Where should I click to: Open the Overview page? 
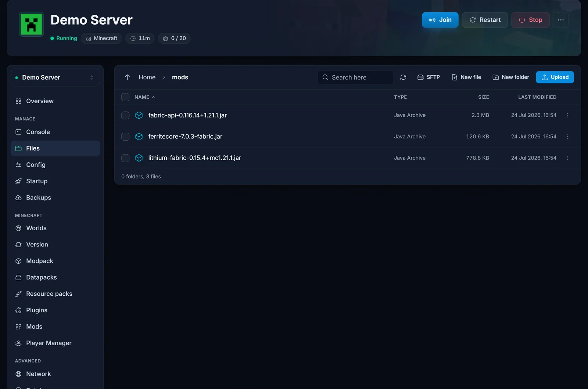tap(55, 101)
